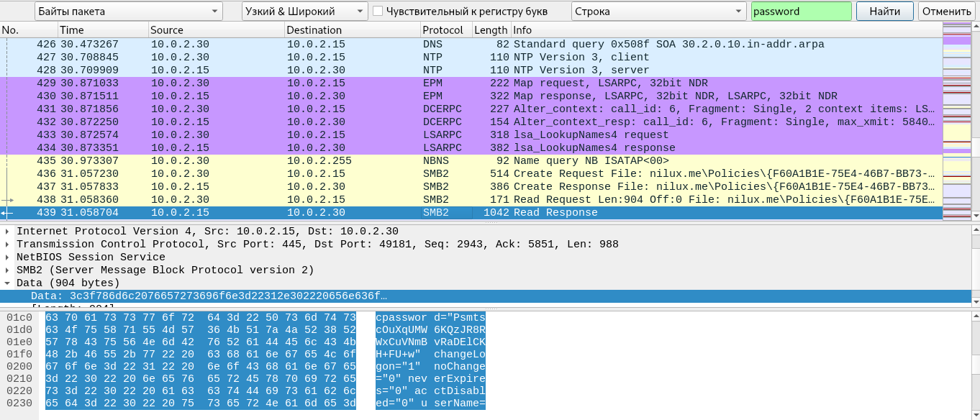Select packet 438 SMB2 Read Request row
980x420 pixels.
click(471, 200)
